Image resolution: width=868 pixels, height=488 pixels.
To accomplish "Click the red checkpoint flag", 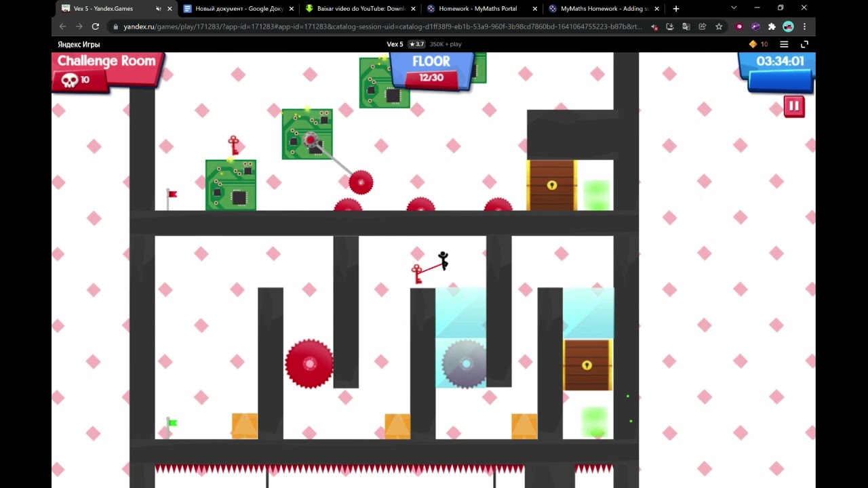I will (x=171, y=198).
